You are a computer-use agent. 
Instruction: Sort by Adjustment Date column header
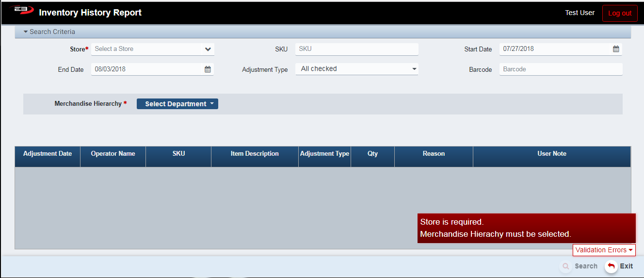(x=48, y=154)
